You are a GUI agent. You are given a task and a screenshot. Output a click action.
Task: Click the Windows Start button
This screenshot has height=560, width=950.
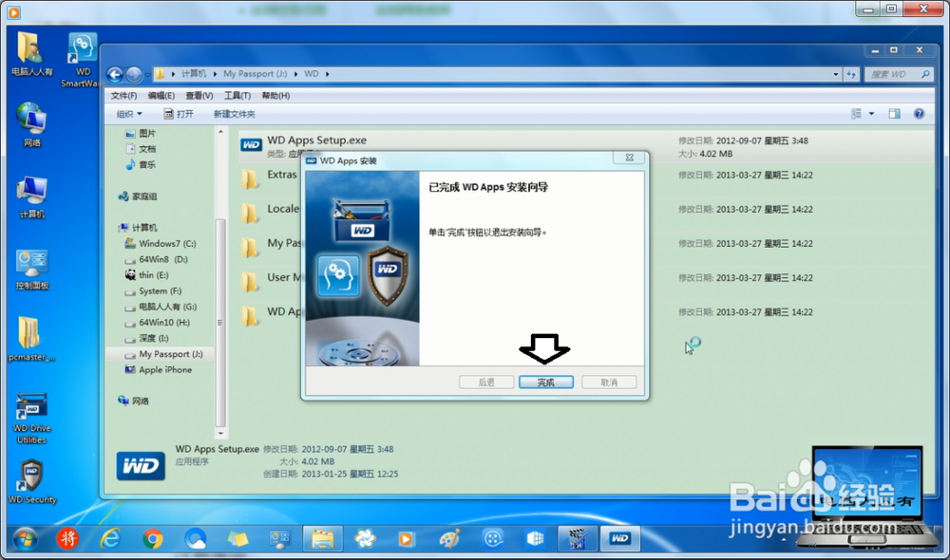25,538
